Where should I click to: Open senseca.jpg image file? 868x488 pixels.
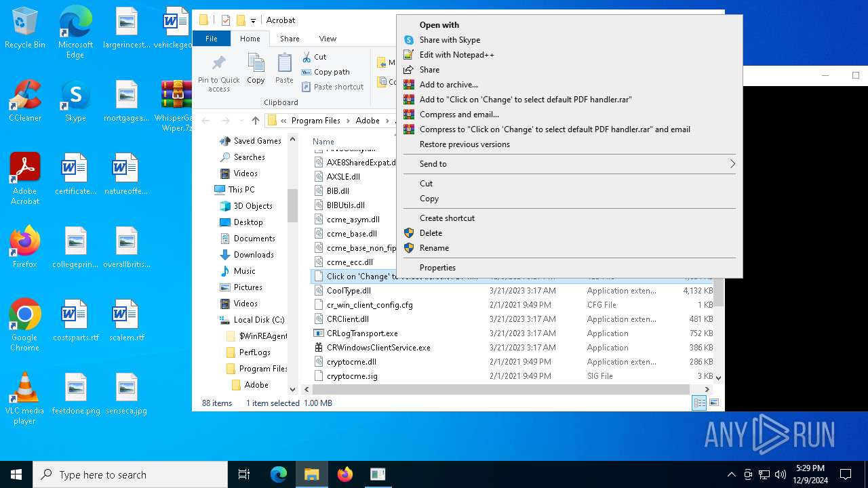126,393
